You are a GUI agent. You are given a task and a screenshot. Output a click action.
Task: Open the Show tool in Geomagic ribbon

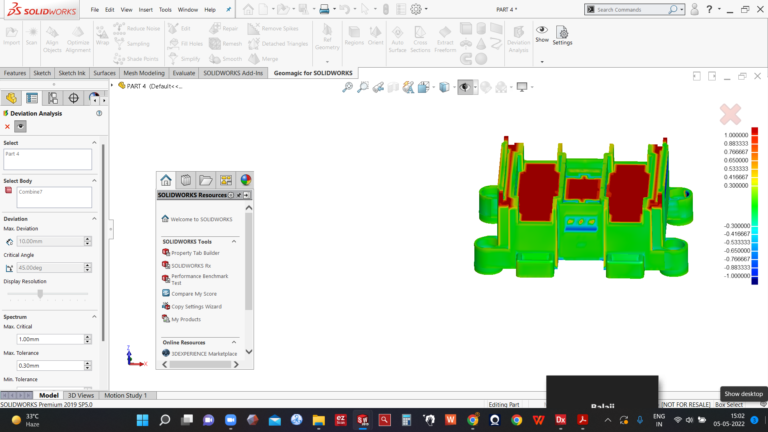point(542,34)
